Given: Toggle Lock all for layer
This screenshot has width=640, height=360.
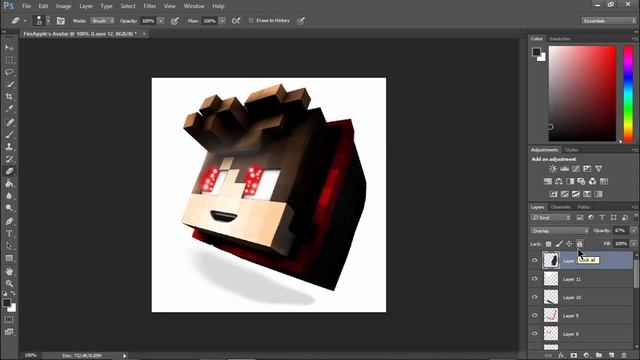Looking at the screenshot, I should [x=579, y=244].
